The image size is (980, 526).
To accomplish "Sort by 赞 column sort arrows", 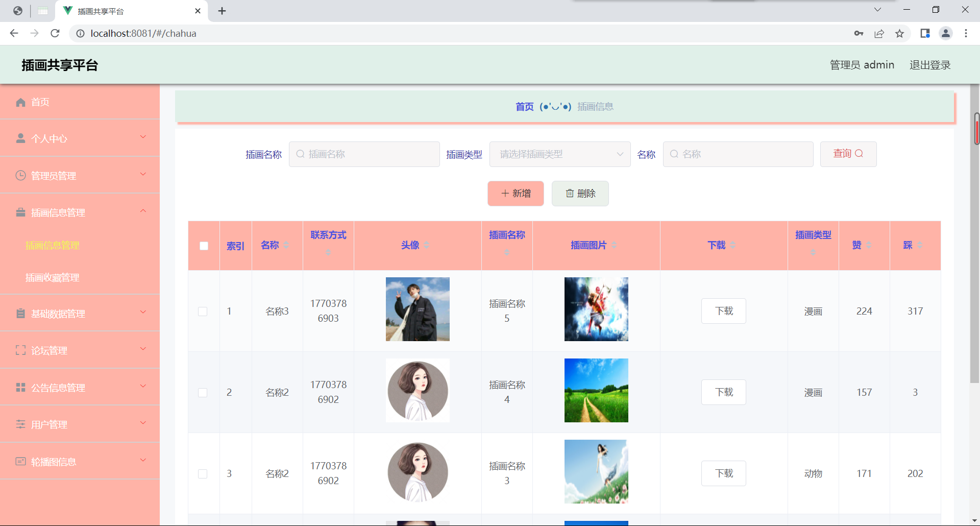I will tap(869, 245).
